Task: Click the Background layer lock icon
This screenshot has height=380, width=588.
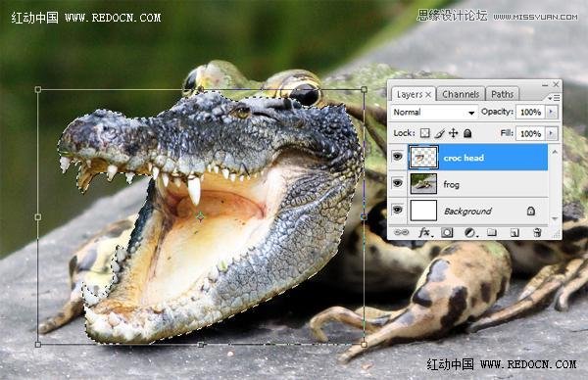Action: [x=530, y=211]
